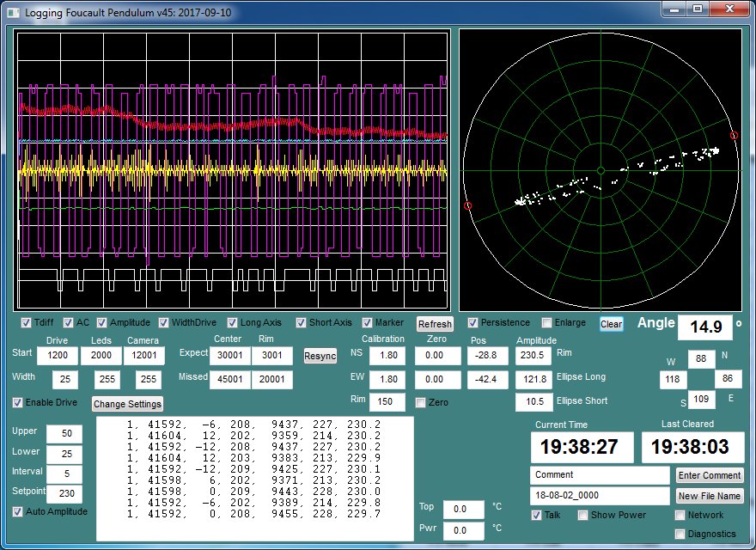Click the Comment text field
The height and width of the screenshot is (550, 756).
point(600,475)
